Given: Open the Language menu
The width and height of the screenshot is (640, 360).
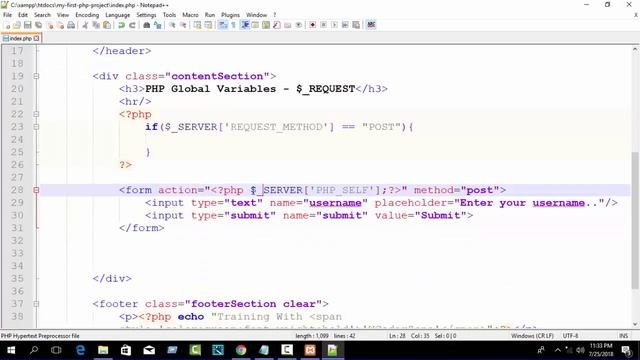Looking at the screenshot, I should tap(118, 15).
